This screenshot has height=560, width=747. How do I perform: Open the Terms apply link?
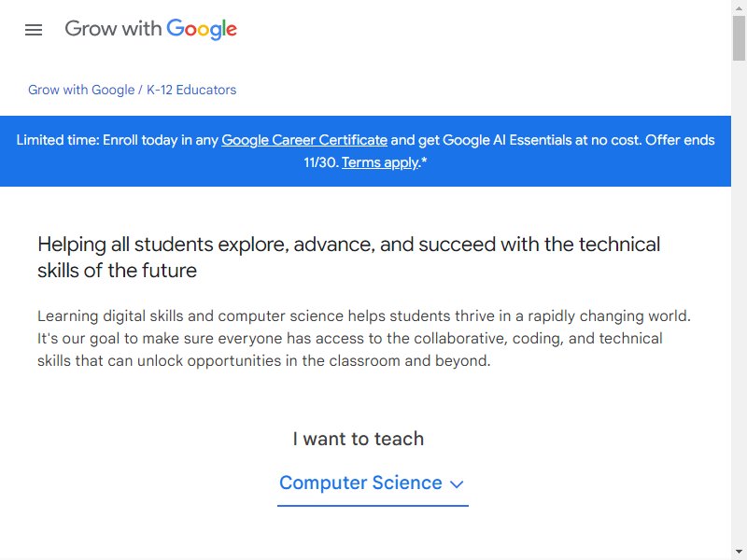(381, 162)
